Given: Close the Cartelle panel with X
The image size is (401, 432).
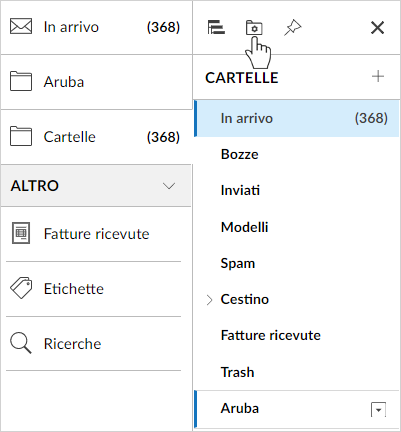Looking at the screenshot, I should click(x=377, y=28).
